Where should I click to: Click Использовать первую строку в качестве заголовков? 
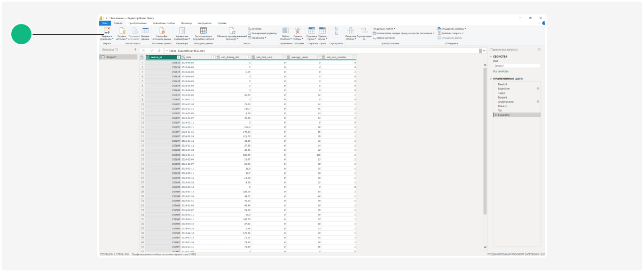tap(403, 33)
